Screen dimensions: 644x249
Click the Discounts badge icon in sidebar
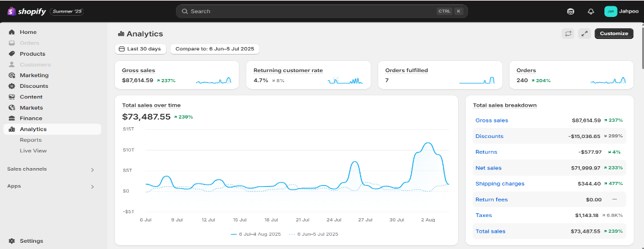click(11, 86)
